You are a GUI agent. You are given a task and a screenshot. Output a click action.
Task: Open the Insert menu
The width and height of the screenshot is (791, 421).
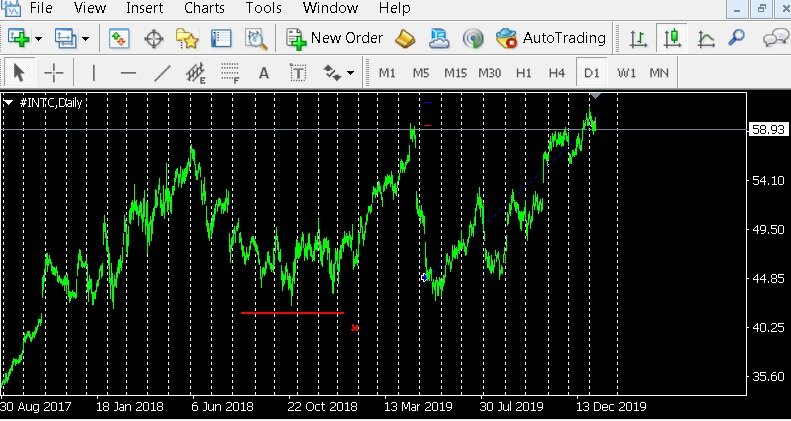tap(144, 8)
